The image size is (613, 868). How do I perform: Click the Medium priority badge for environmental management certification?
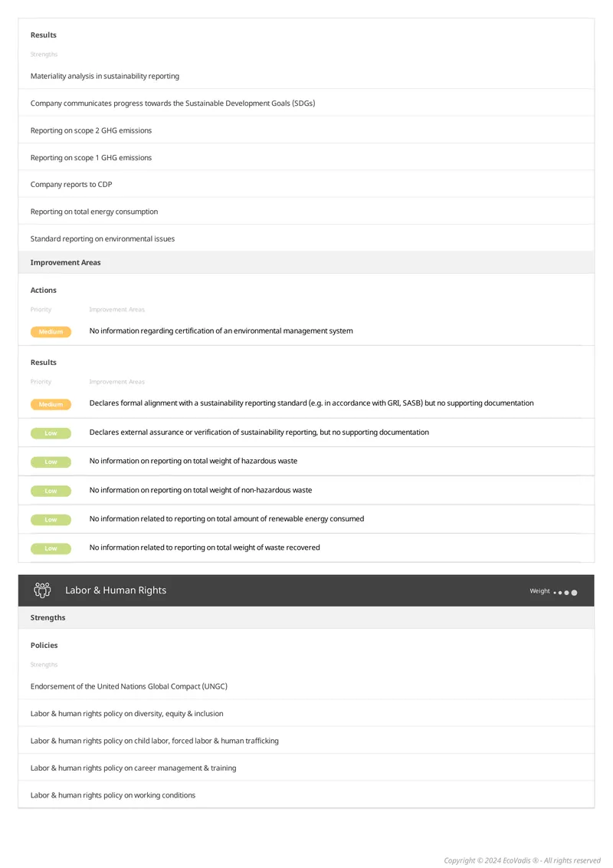click(x=51, y=331)
